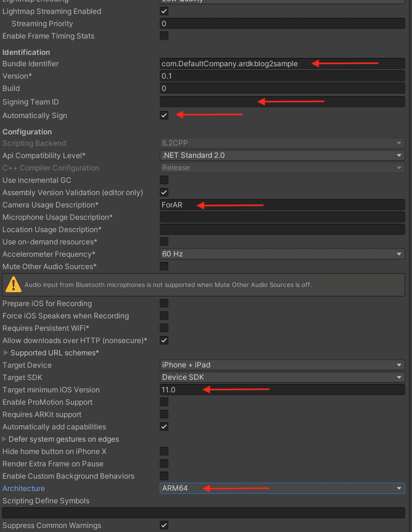Check Hide home button on iPhone X
412x532 pixels.
click(x=164, y=451)
